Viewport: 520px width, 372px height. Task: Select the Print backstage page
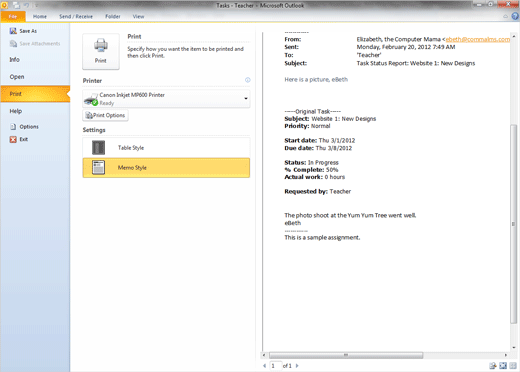[35, 94]
